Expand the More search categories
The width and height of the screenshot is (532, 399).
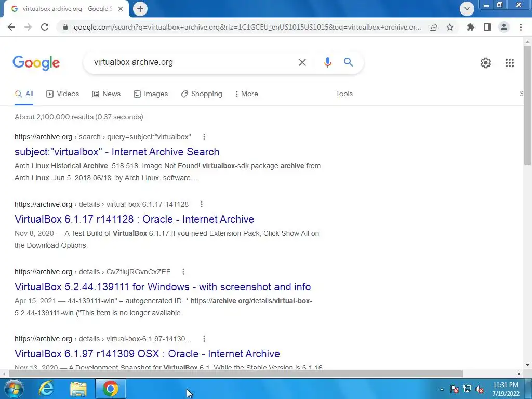click(x=247, y=94)
